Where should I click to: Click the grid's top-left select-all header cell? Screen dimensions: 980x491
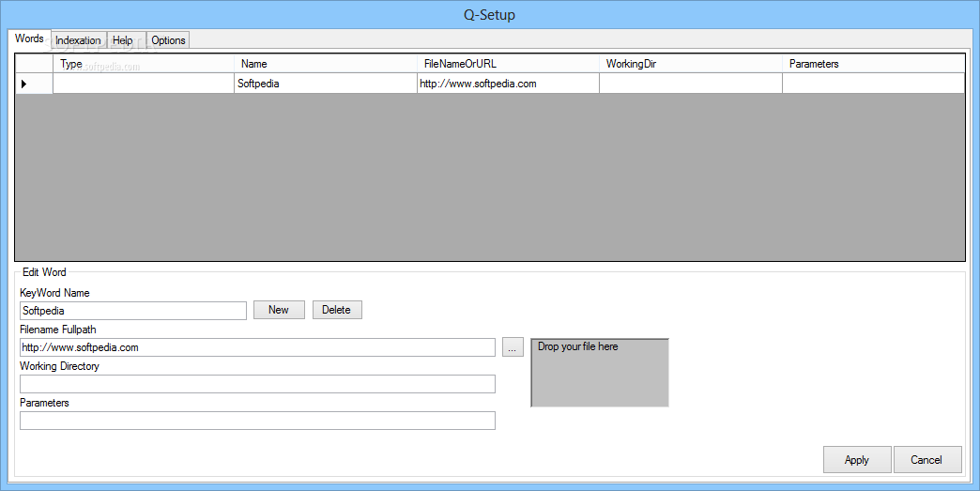pos(34,64)
